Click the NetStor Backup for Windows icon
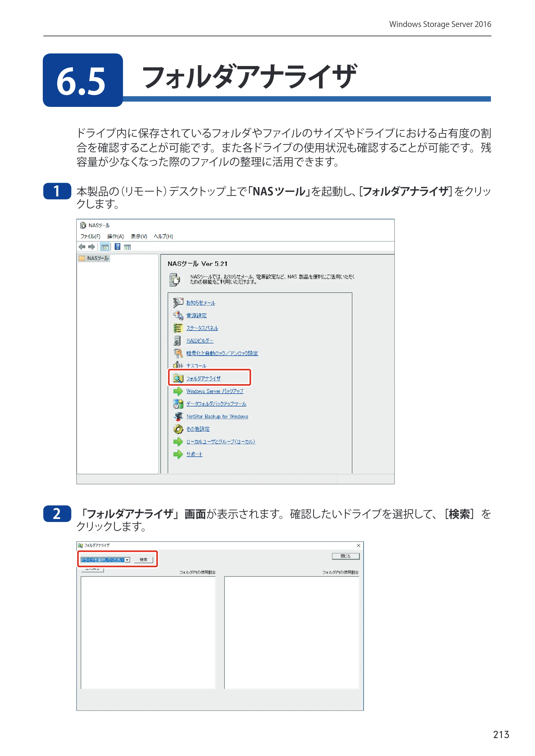The height and width of the screenshot is (756, 535). tap(178, 416)
